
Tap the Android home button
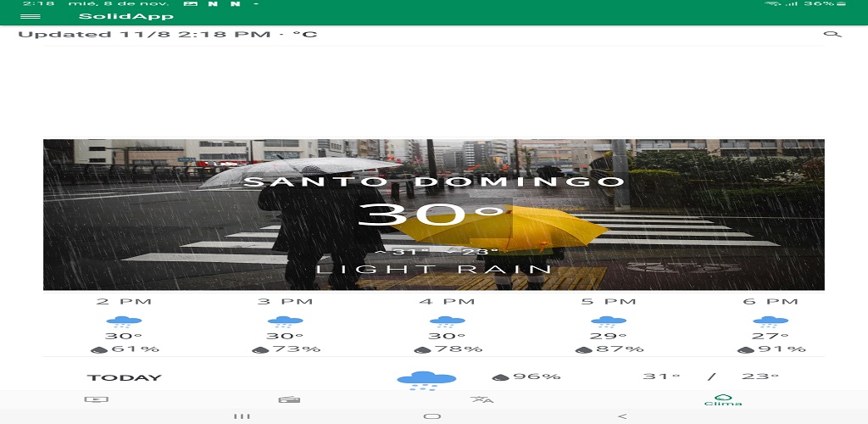[x=432, y=416]
